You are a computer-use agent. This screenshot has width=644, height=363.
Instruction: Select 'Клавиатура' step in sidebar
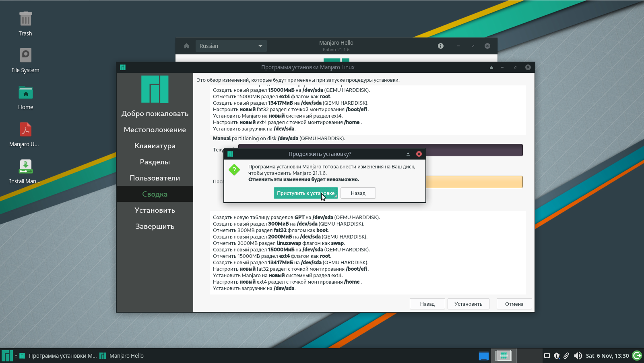click(x=155, y=146)
